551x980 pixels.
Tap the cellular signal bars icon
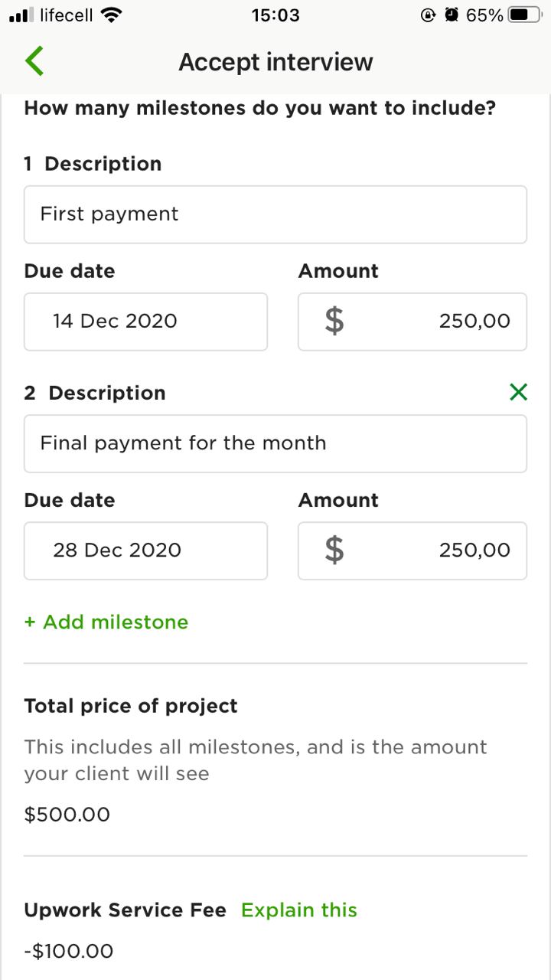pos(21,15)
